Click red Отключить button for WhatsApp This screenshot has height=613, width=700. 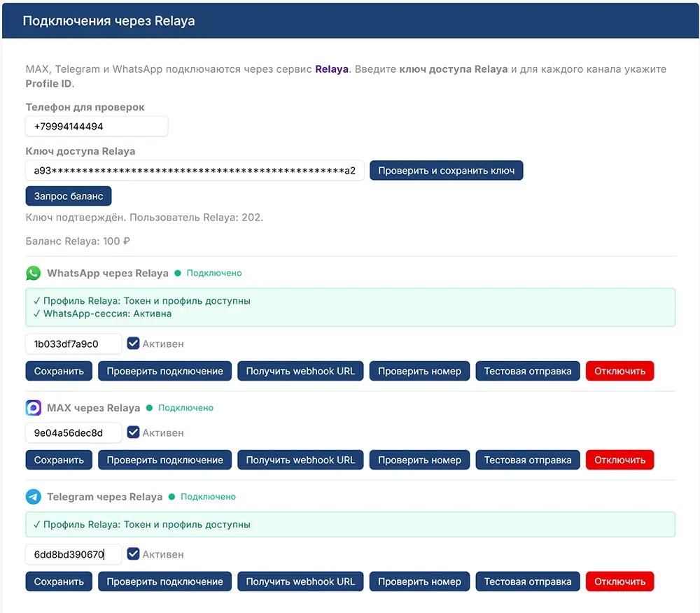(619, 371)
